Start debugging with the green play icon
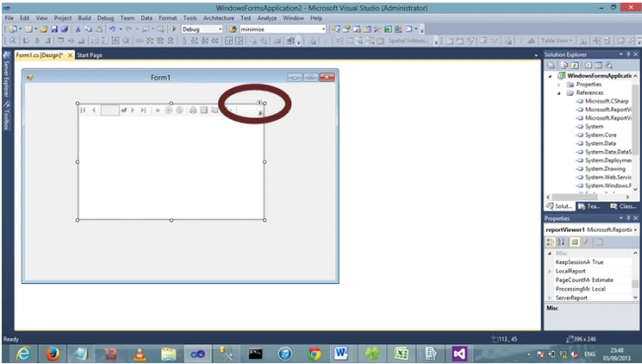This screenshot has width=642, height=364. pyautogui.click(x=174, y=30)
